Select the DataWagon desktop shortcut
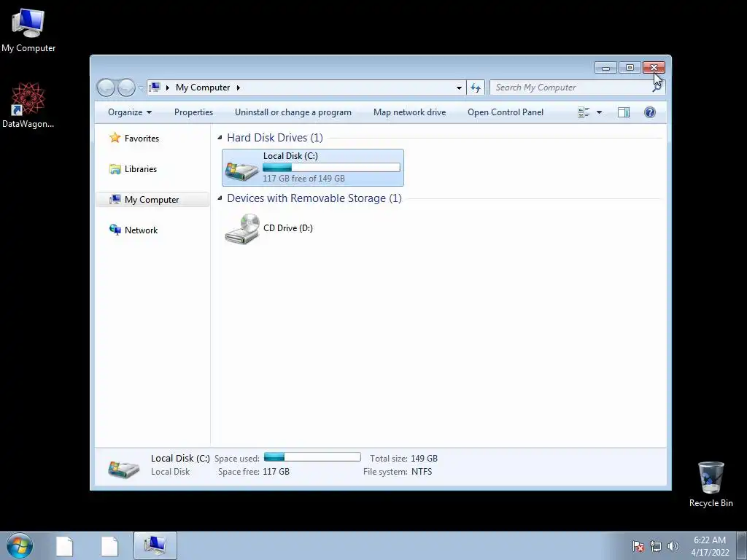Image resolution: width=747 pixels, height=560 pixels. pos(28,105)
